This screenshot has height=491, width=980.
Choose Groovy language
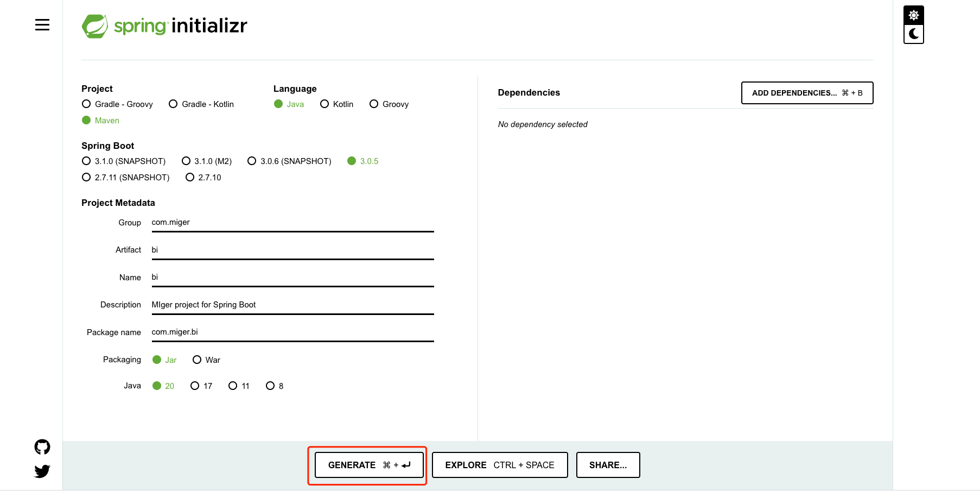tap(389, 104)
